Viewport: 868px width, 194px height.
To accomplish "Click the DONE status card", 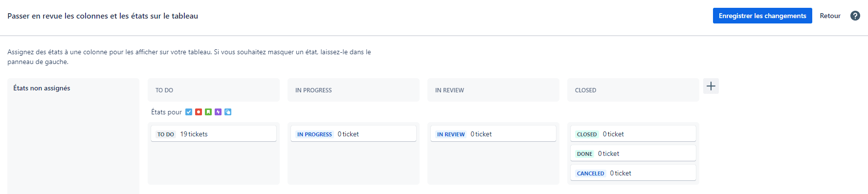I will [633, 153].
